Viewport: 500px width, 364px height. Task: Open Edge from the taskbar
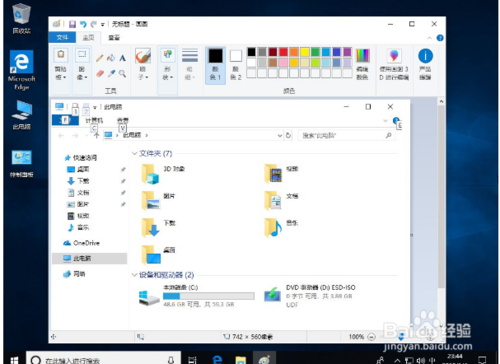(x=217, y=359)
